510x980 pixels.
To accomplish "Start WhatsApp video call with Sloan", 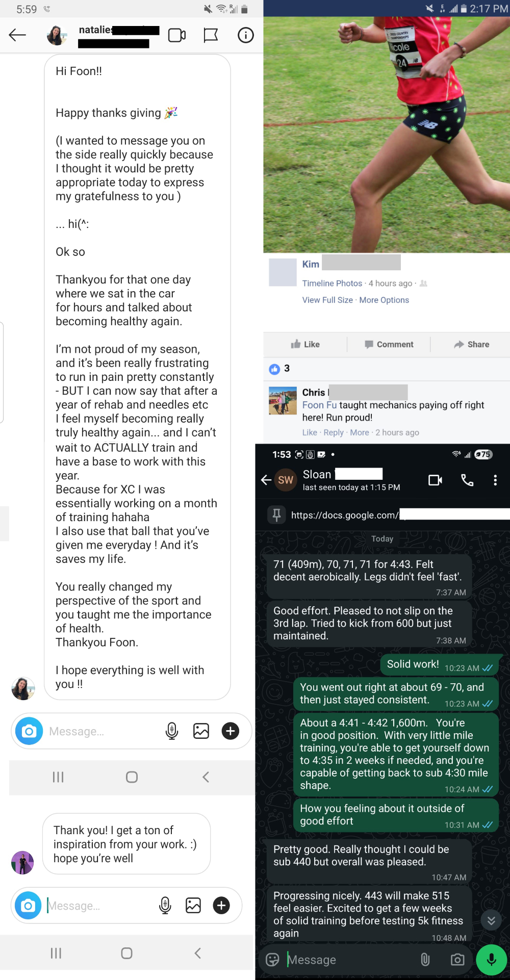I will point(436,480).
